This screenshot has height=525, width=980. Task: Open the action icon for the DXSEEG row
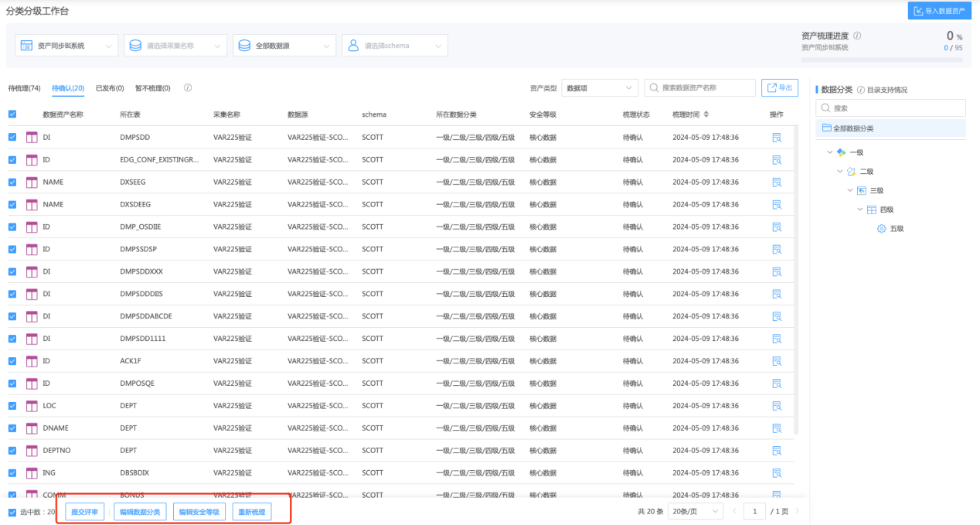777,182
